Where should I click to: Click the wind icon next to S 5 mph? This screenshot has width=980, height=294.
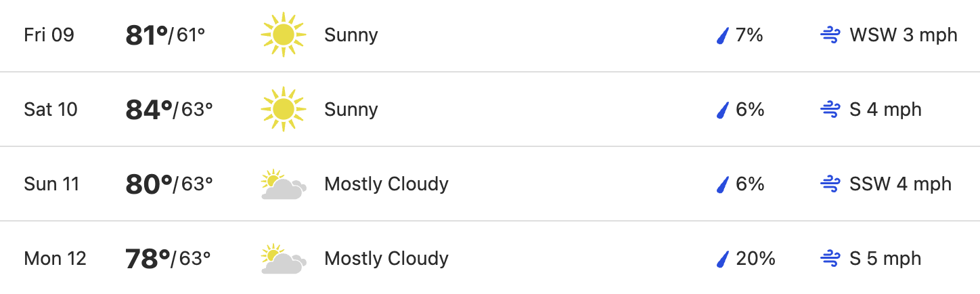(830, 259)
